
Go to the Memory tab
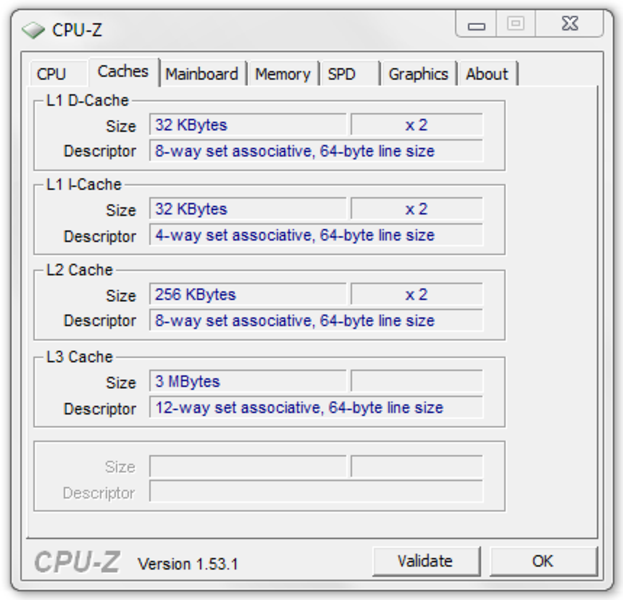pyautogui.click(x=283, y=74)
